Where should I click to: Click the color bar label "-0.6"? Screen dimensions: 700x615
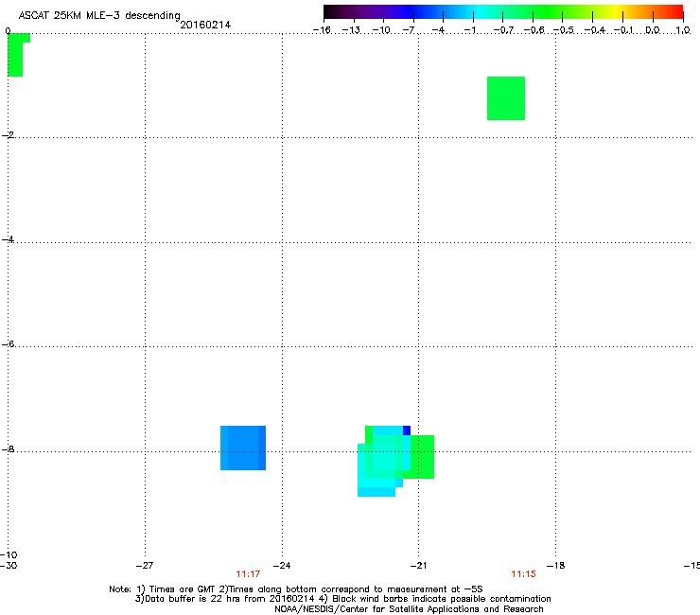534,30
